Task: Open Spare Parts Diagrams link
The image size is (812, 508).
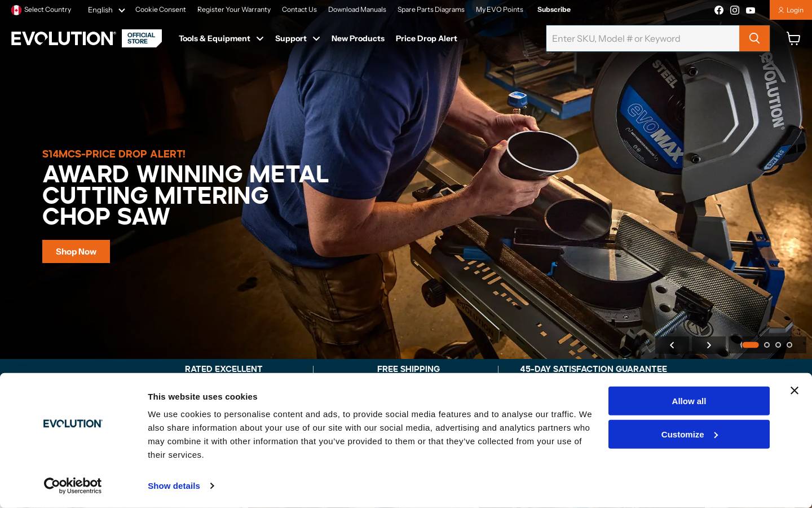Action: click(x=431, y=10)
